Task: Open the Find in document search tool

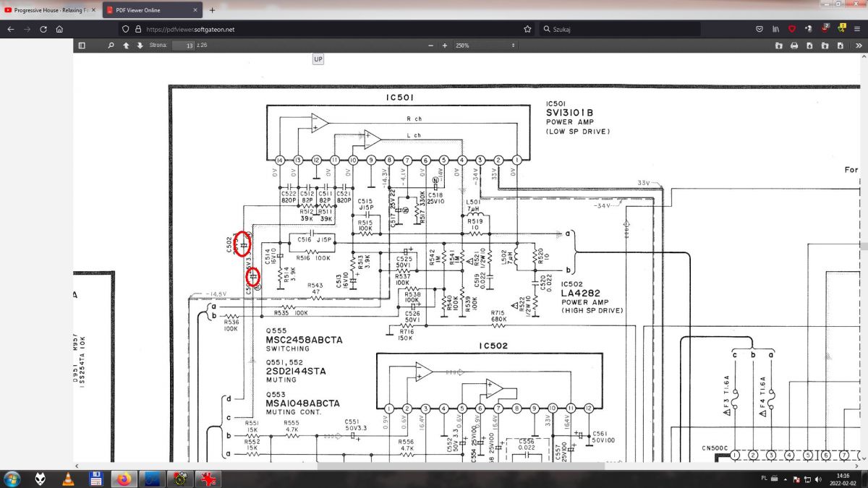Action: 110,45
